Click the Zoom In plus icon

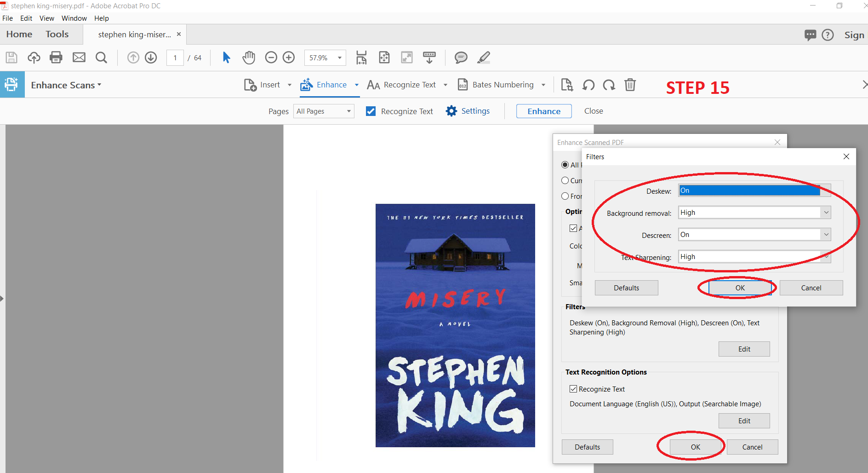coord(289,58)
